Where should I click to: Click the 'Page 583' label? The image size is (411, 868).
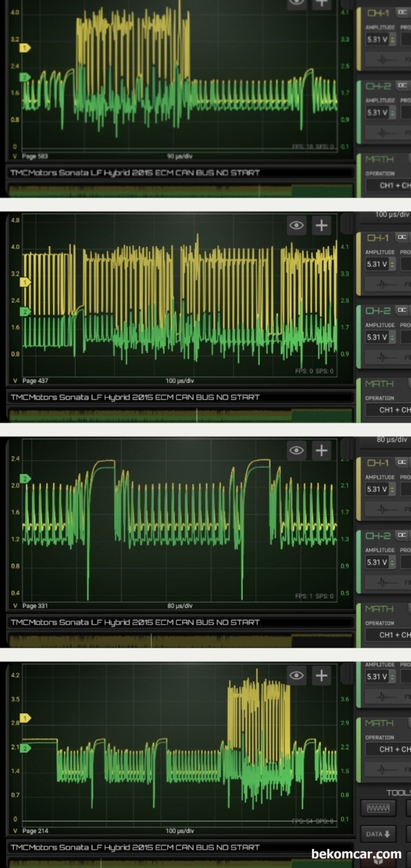pyautogui.click(x=35, y=156)
